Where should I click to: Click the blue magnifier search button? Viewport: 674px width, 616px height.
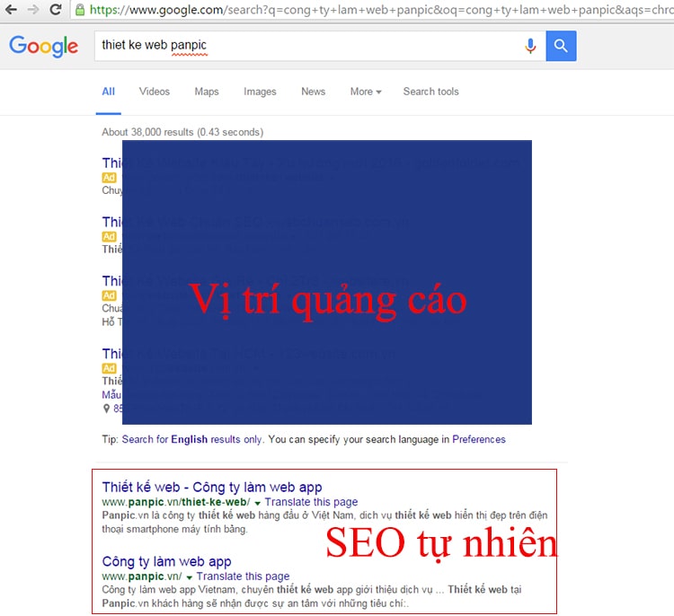click(x=561, y=46)
